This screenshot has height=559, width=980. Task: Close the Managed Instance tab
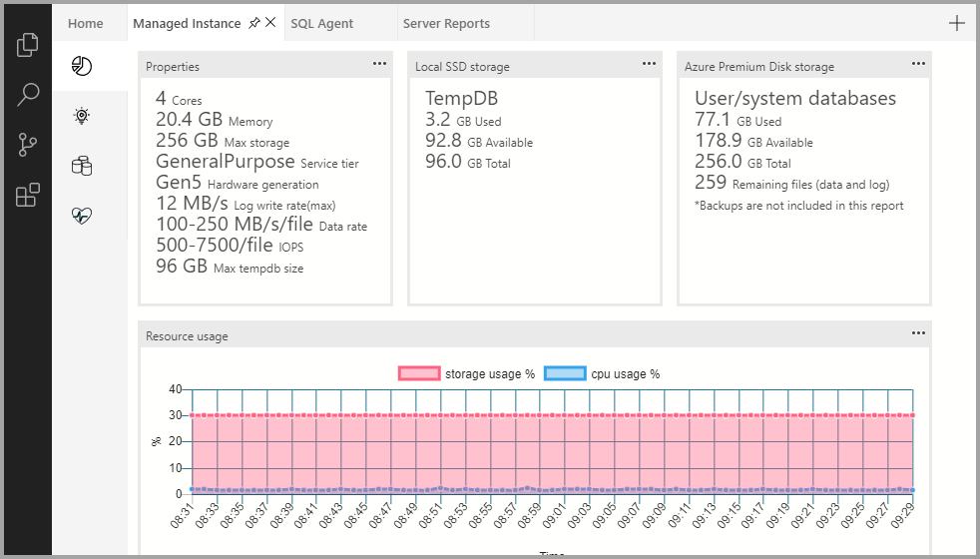coord(270,23)
